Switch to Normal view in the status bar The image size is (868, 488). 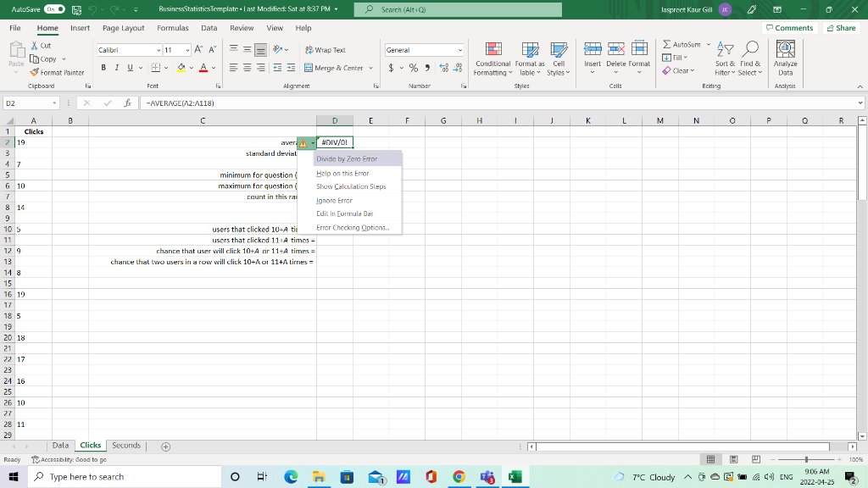711,459
